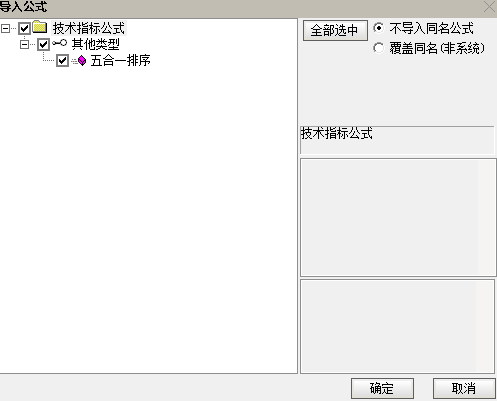497x401 pixels.
Task: Close the 导入公式 dialog window
Action: pyautogui.click(x=490, y=6)
